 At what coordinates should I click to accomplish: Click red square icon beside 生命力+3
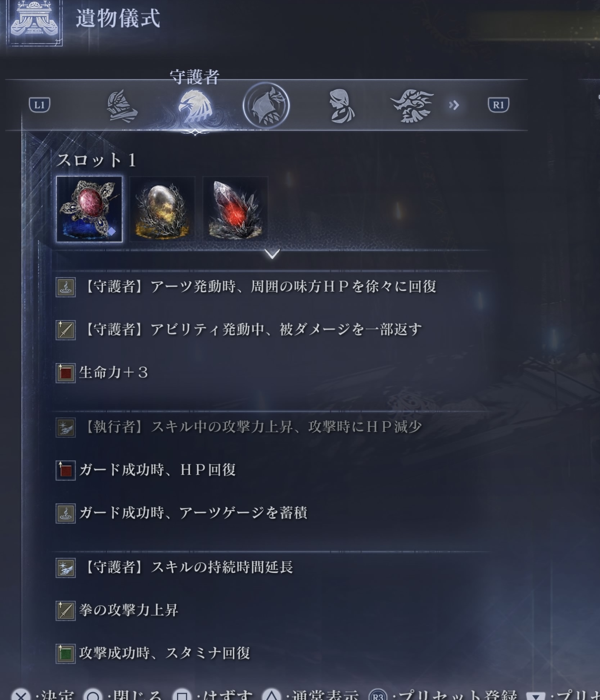click(66, 373)
